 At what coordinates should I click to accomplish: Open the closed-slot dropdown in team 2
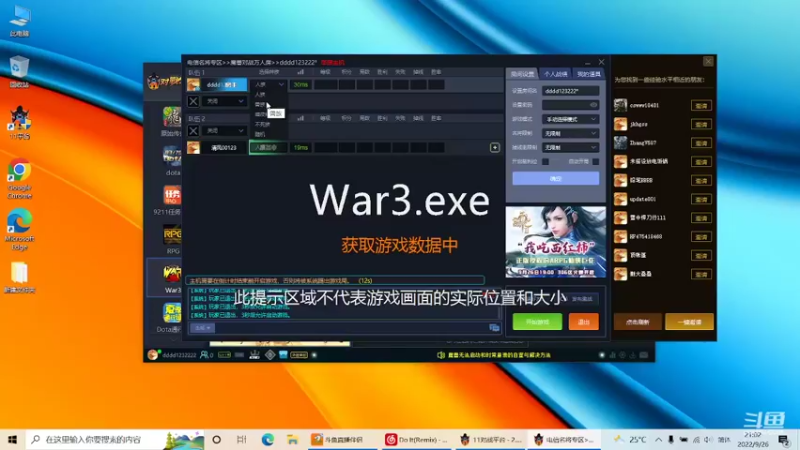(225, 131)
